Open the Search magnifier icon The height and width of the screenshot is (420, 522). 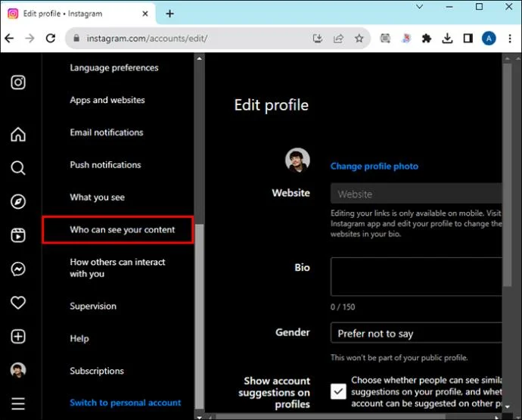[18, 168]
